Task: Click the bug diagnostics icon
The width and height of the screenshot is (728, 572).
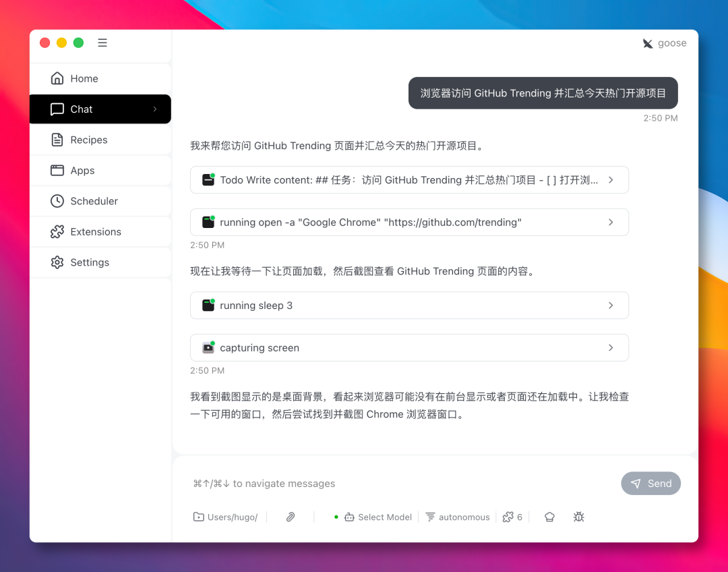Action: 578,517
